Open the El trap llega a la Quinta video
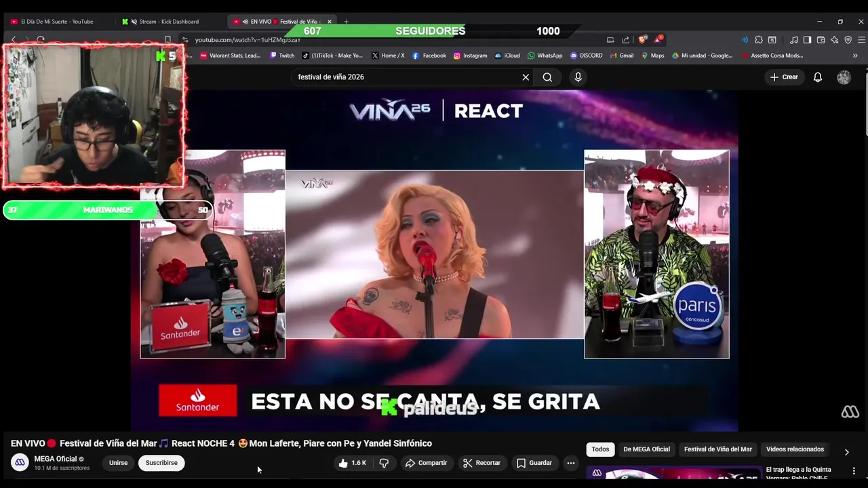The image size is (868, 488). [798, 474]
